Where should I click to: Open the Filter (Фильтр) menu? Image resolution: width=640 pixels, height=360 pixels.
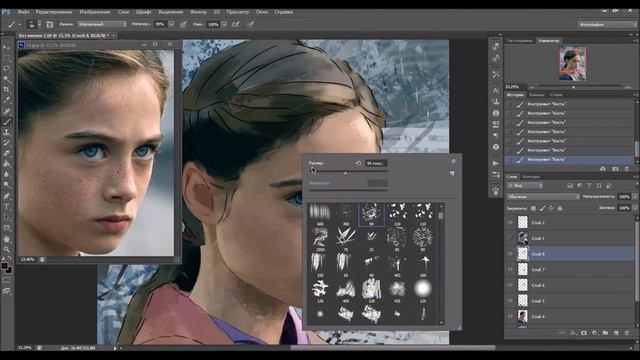(x=198, y=12)
